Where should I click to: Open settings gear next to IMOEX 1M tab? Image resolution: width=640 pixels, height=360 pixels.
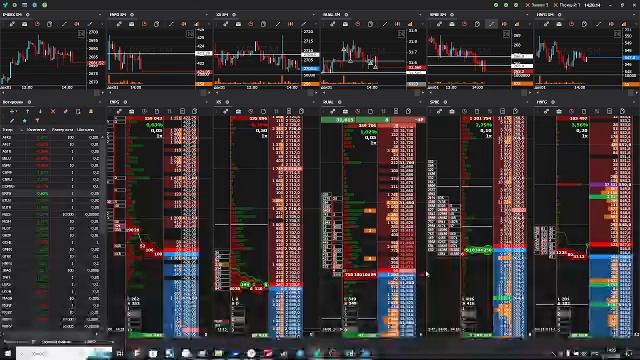28,15
